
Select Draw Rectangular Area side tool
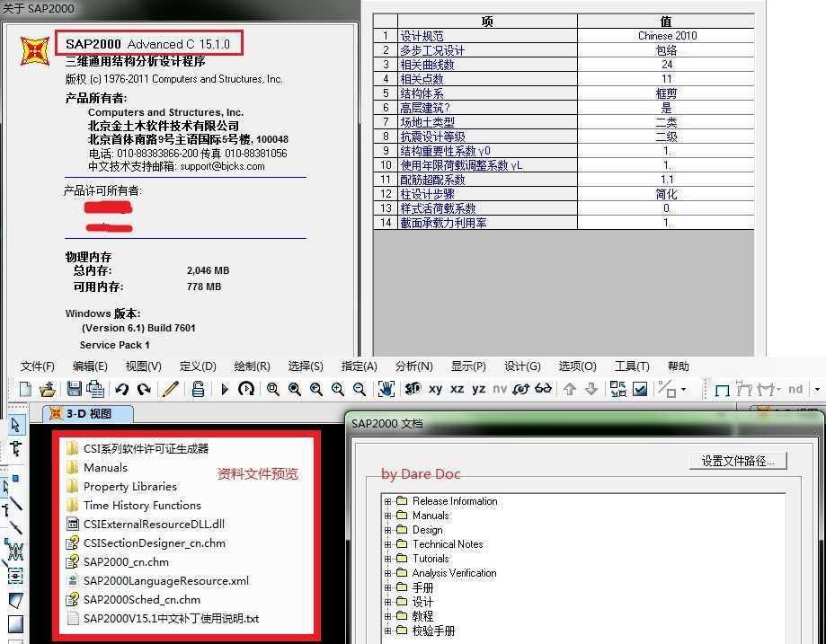click(16, 624)
